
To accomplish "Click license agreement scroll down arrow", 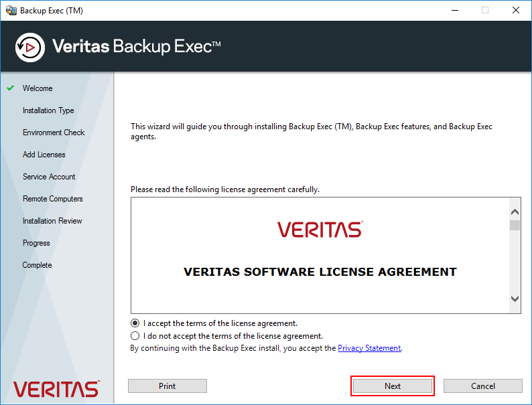I will (x=515, y=299).
